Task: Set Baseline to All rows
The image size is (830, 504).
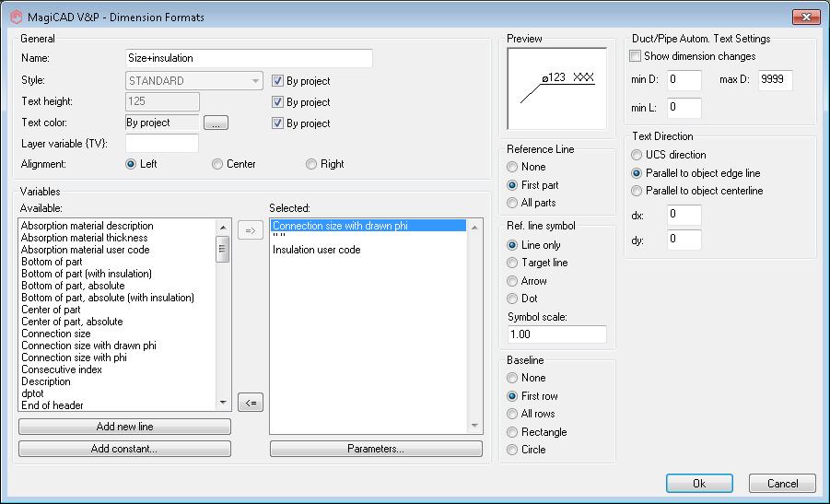Action: coord(512,414)
